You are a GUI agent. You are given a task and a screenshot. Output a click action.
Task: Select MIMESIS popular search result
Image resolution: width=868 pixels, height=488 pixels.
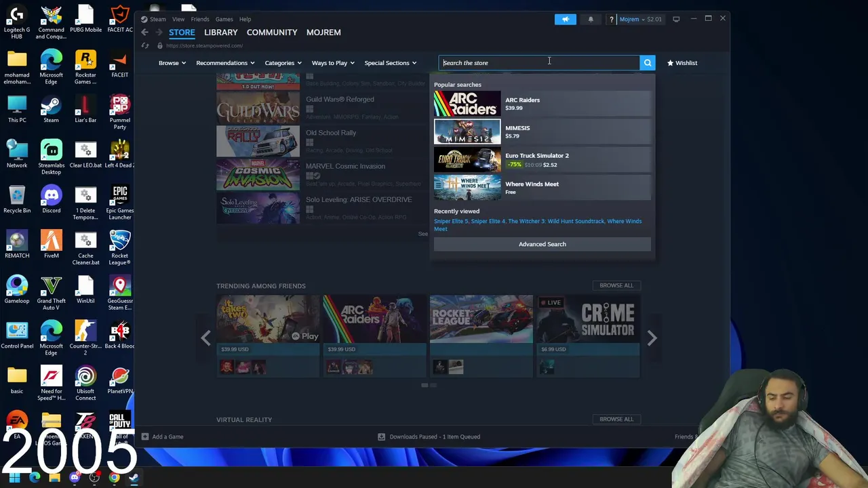(542, 131)
